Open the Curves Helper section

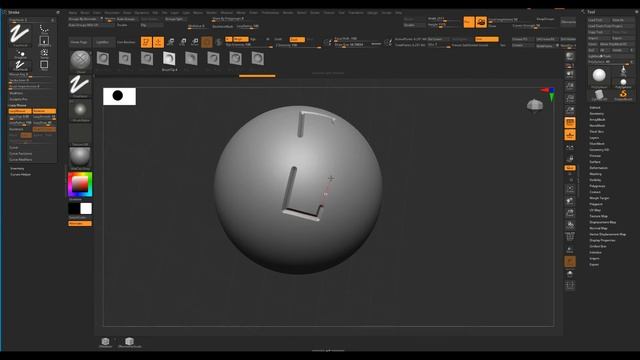(x=20, y=174)
